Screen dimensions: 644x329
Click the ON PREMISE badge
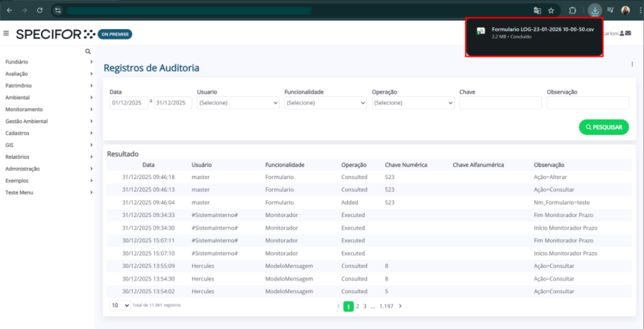point(115,34)
